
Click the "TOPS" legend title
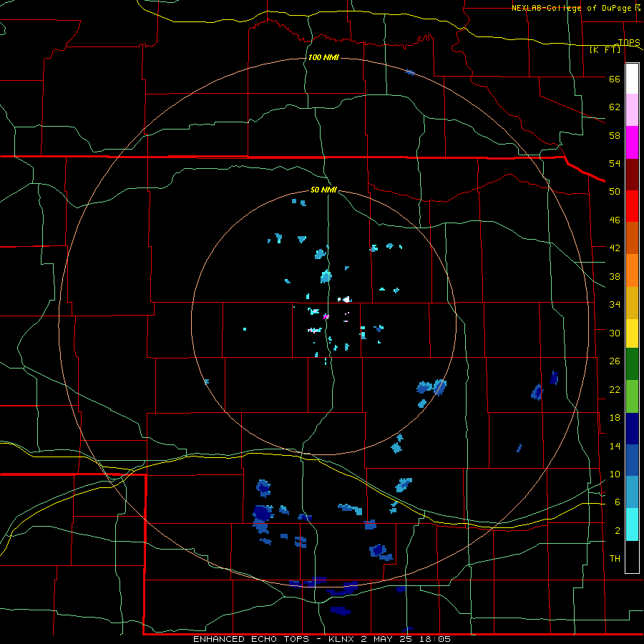click(x=629, y=42)
